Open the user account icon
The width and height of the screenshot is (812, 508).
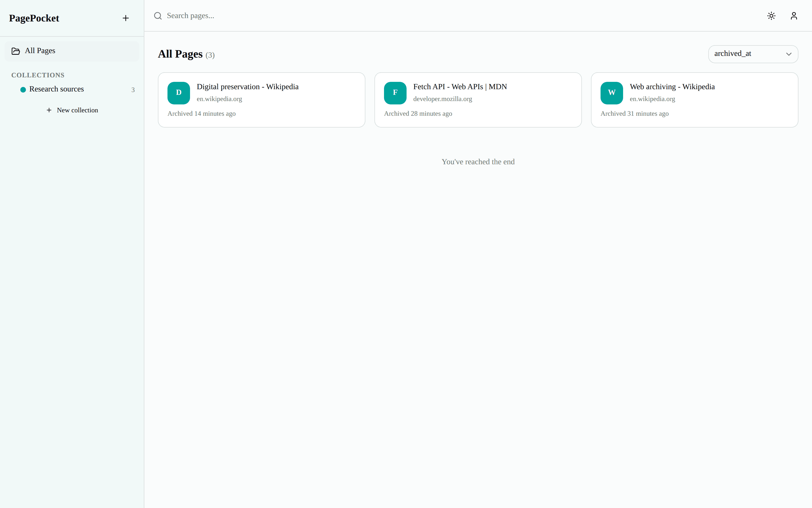coord(794,16)
